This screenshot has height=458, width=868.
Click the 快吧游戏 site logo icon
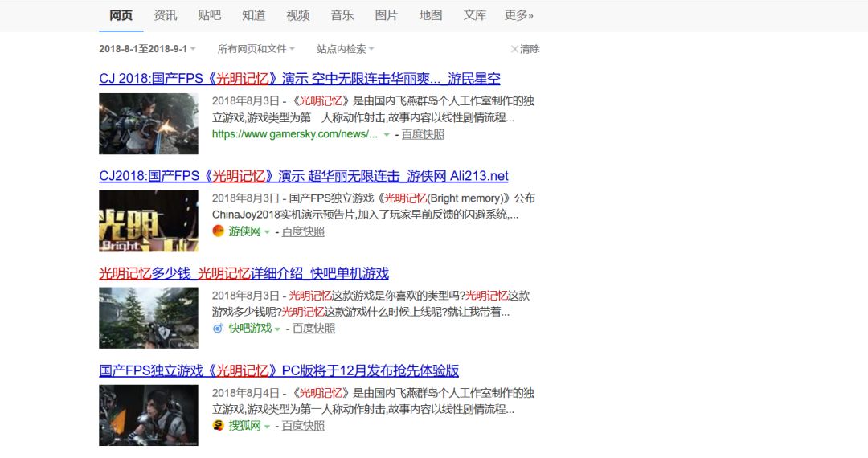coord(218,329)
